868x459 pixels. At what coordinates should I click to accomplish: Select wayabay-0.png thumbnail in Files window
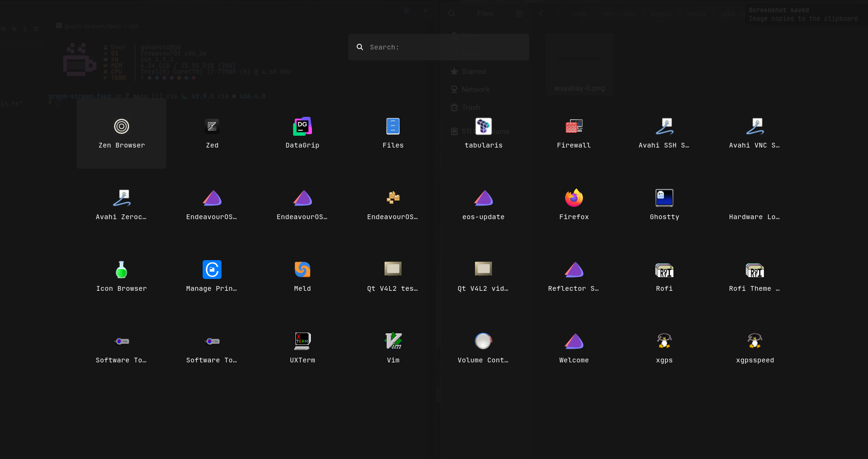[580, 64]
